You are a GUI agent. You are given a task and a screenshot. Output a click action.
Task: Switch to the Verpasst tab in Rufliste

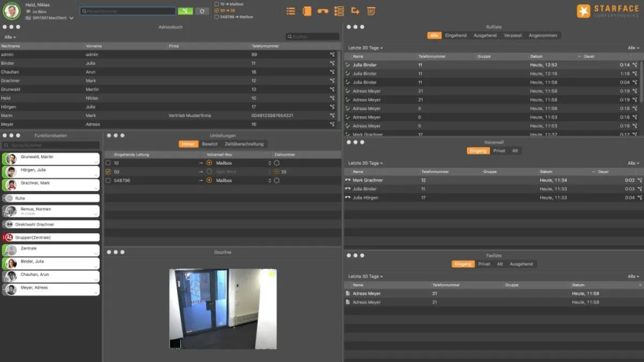[x=512, y=35]
